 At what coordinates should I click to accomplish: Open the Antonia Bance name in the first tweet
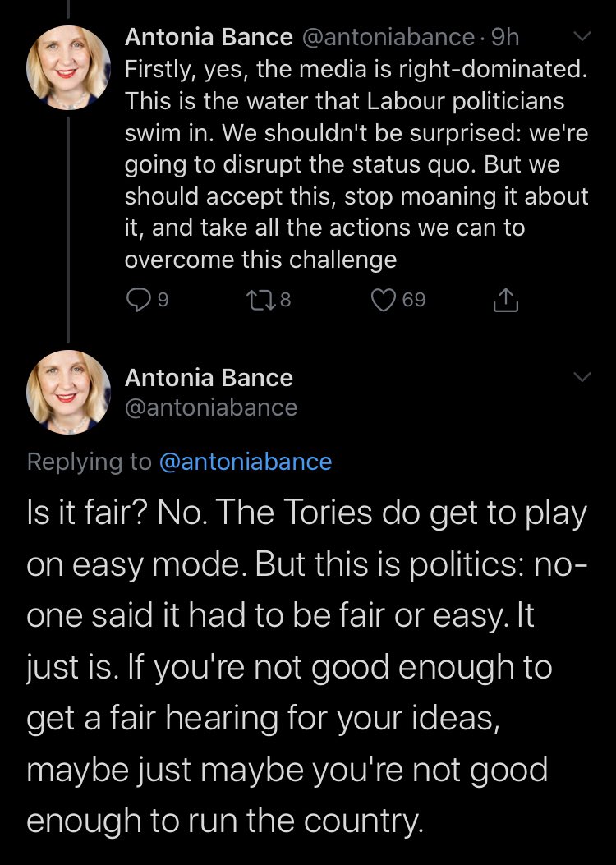click(x=209, y=37)
